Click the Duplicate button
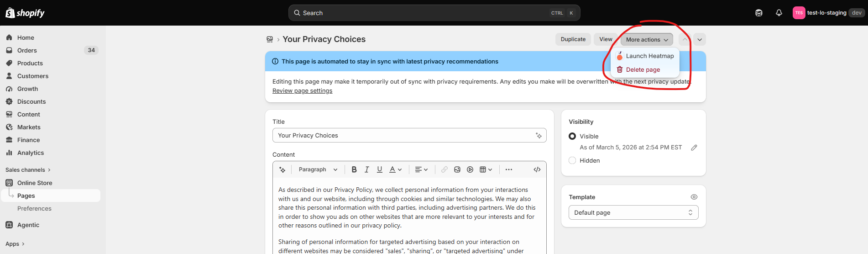Screen dimensions: 868x254 click(x=573, y=39)
